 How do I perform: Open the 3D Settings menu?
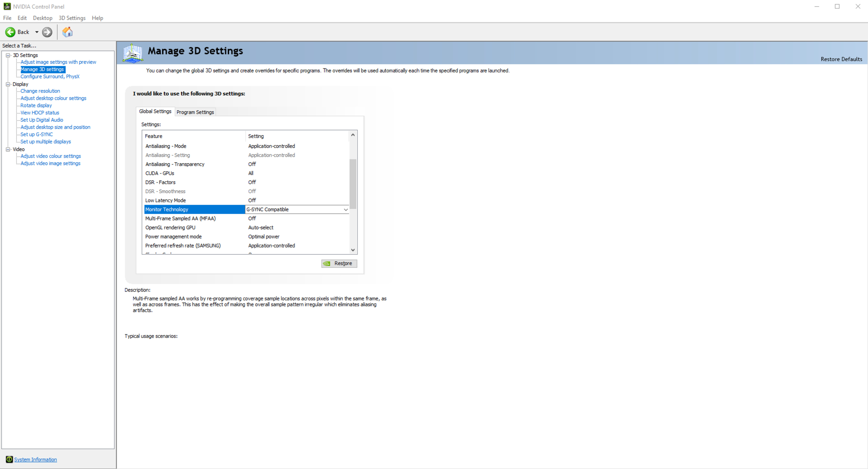(x=72, y=18)
